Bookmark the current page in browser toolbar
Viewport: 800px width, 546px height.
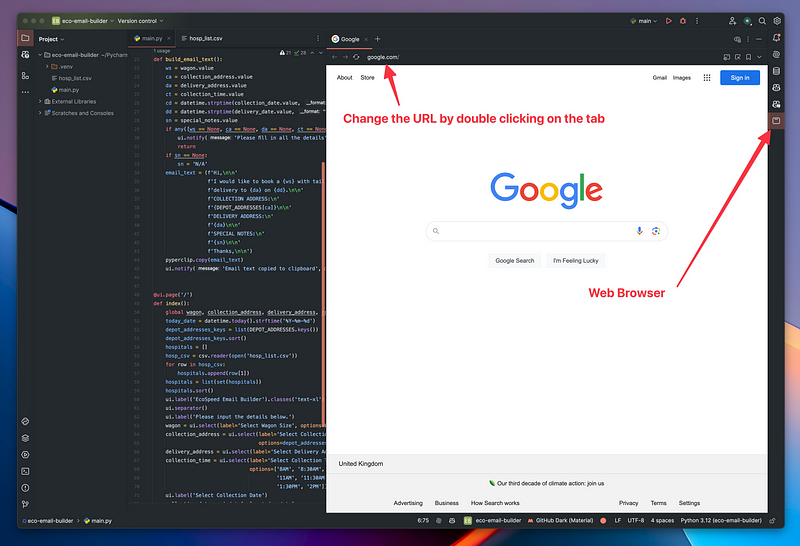pyautogui.click(x=748, y=57)
